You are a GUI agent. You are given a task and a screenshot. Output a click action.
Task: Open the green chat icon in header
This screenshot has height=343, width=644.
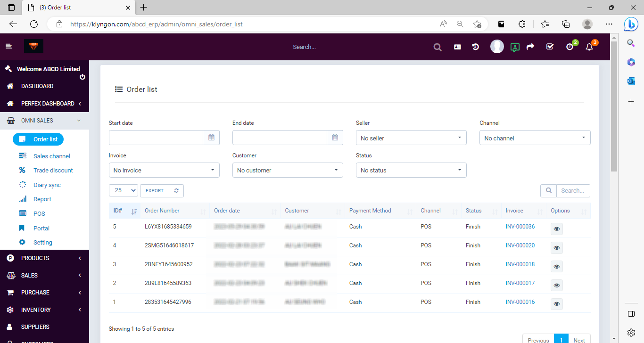tap(515, 47)
